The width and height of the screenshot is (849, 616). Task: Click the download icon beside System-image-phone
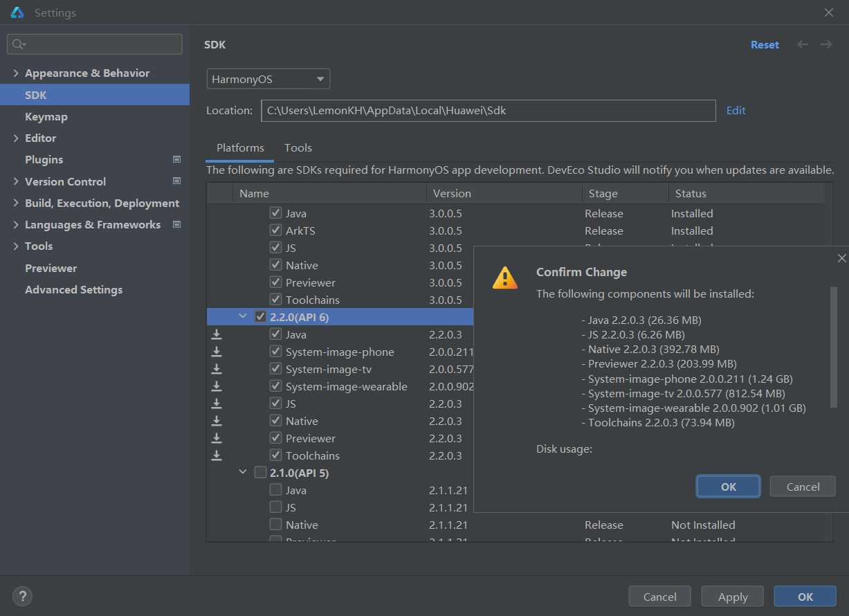point(217,352)
